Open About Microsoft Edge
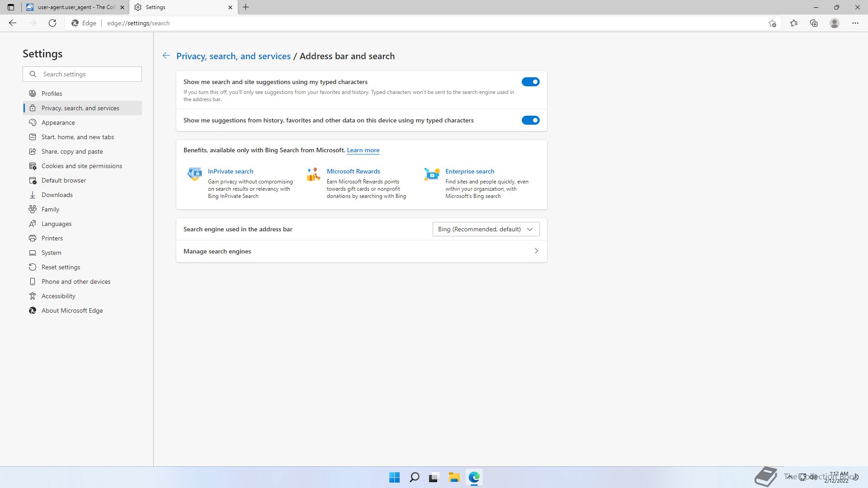868x488 pixels. click(82, 310)
